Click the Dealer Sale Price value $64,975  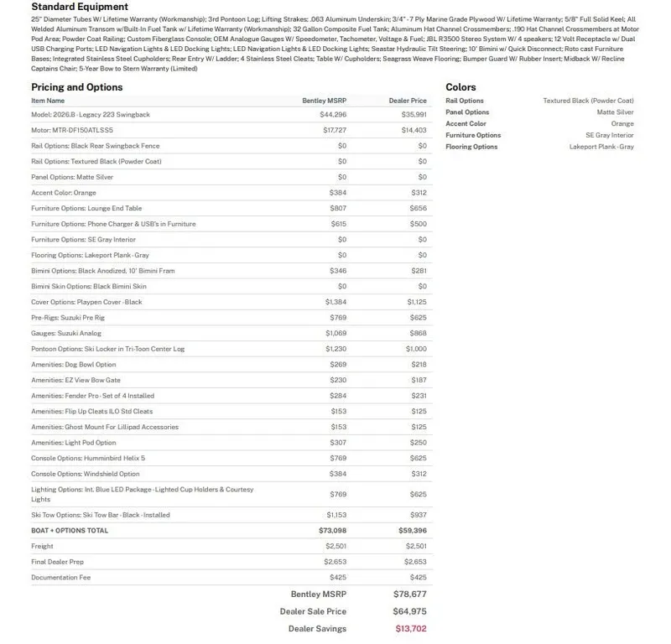(x=409, y=611)
